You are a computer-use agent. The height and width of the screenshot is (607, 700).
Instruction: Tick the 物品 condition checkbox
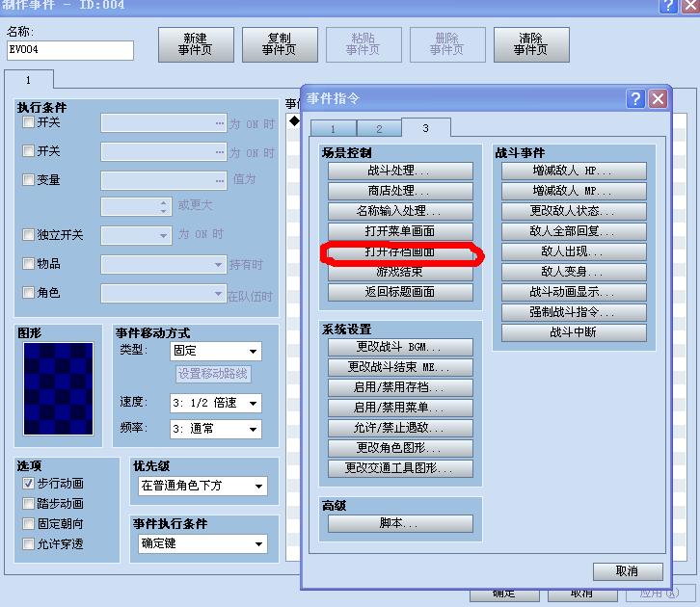(x=28, y=264)
